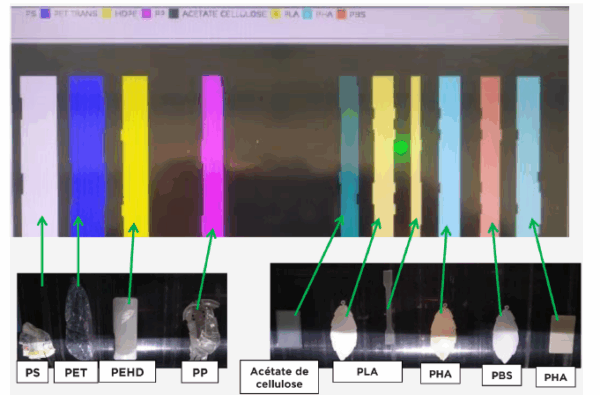The image size is (600, 395).
Task: Click the light blue band left of salmon band
Action: 450,156
